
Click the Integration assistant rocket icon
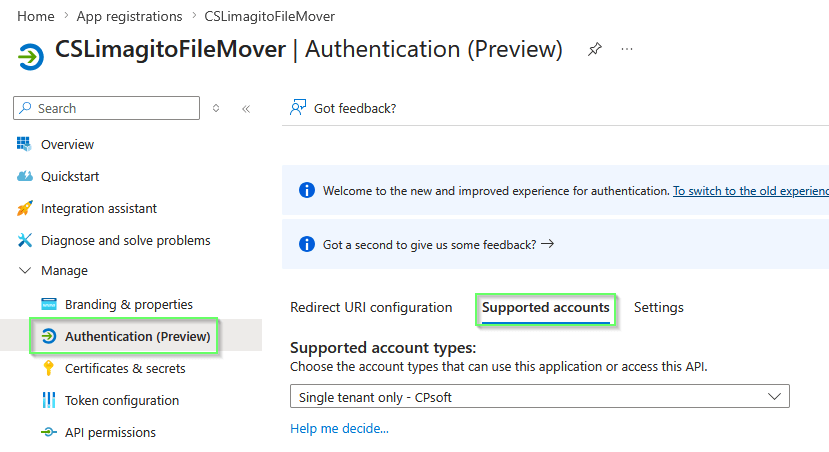(x=24, y=208)
